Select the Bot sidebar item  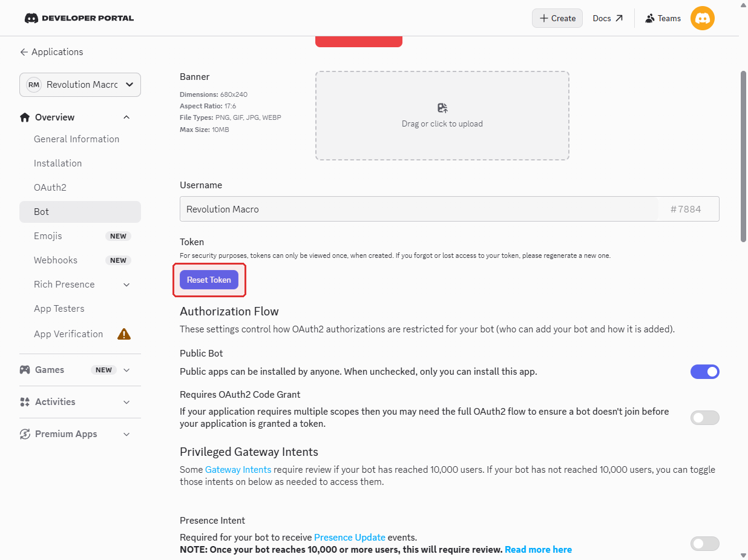coord(80,212)
